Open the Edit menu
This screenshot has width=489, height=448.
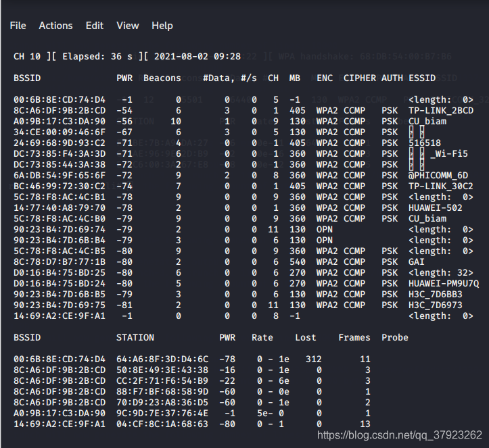click(x=95, y=26)
